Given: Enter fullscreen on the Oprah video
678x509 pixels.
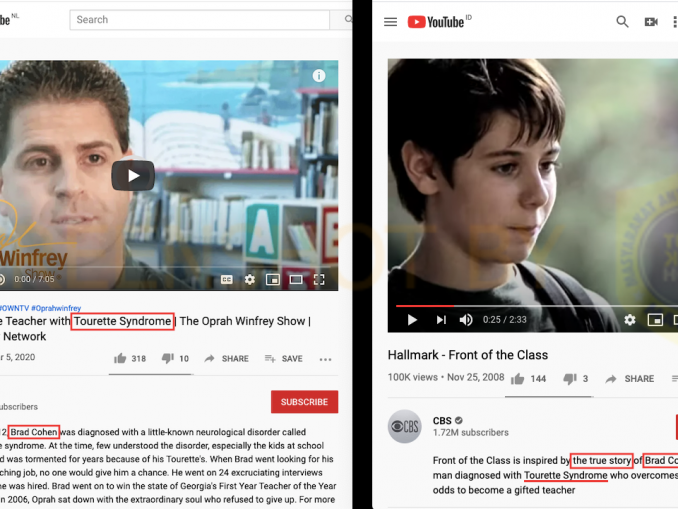Looking at the screenshot, I should pos(319,280).
